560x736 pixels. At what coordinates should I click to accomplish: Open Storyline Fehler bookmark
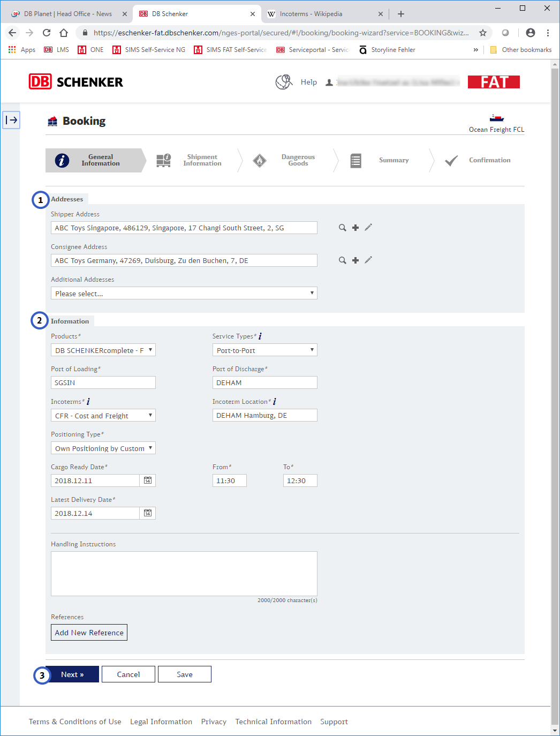[387, 50]
